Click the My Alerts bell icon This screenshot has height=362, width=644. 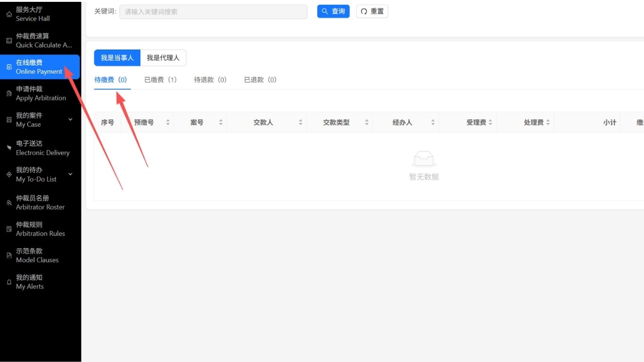tap(9, 282)
